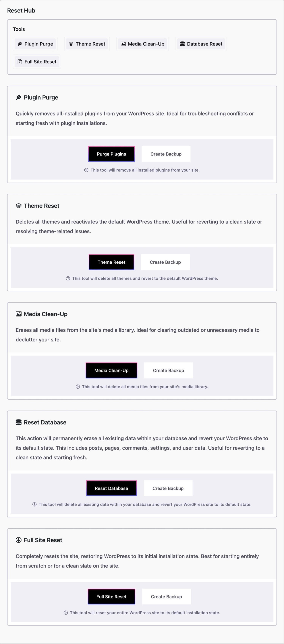284x644 pixels.
Task: Open Theme Reset tool shortcut
Action: pyautogui.click(x=87, y=44)
